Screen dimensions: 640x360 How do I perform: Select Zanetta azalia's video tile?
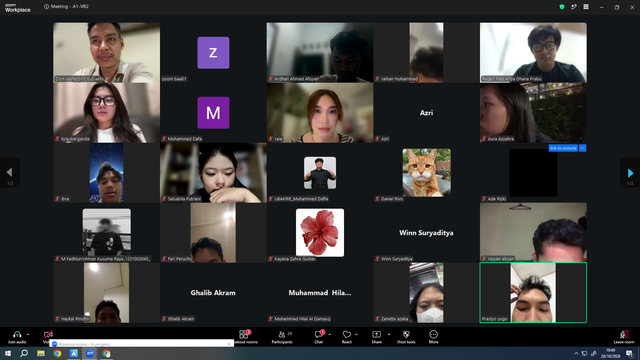427,293
